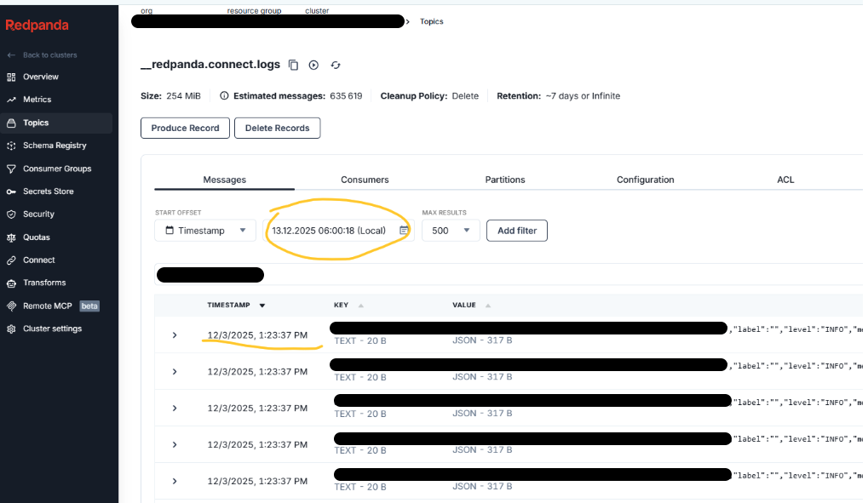Screen dimensions: 868x503
Task: Switch to the Messages tab
Action: 224,180
